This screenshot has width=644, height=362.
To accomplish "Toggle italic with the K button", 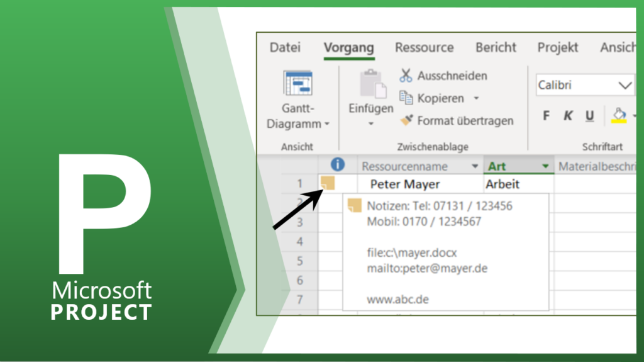I will pos(568,116).
